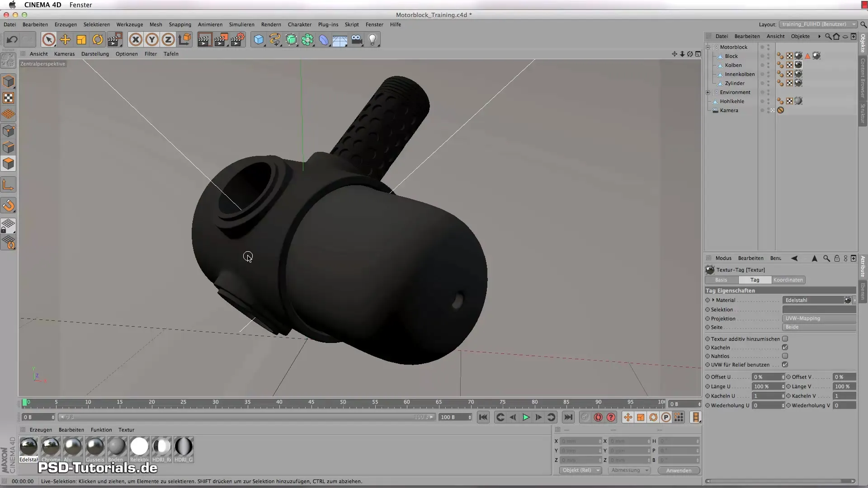Add a cube primitive object
868x488 pixels.
point(258,40)
